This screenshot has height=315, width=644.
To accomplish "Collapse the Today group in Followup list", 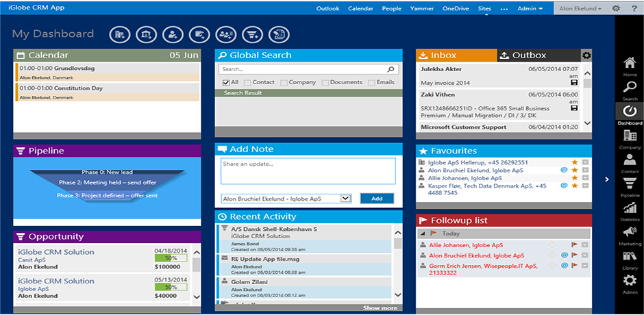I will 423,234.
